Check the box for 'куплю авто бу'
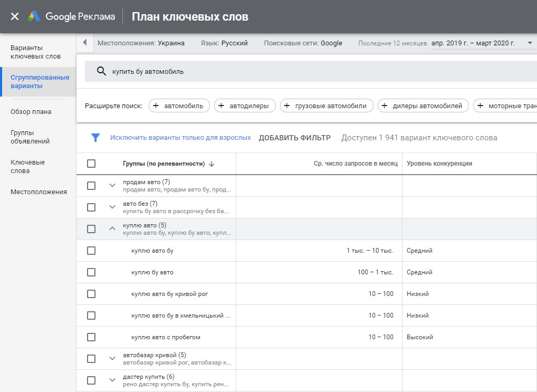This screenshot has width=537, height=392. pyautogui.click(x=91, y=251)
